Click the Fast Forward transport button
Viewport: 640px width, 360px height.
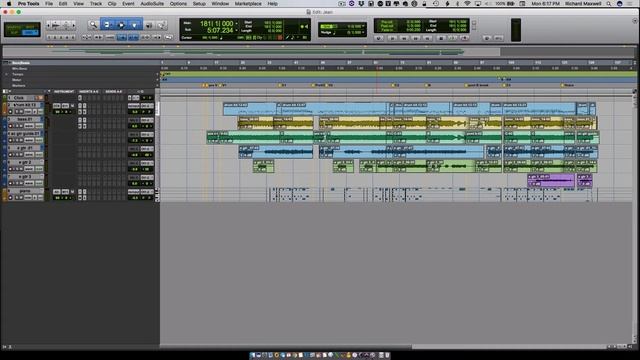coord(416,38)
